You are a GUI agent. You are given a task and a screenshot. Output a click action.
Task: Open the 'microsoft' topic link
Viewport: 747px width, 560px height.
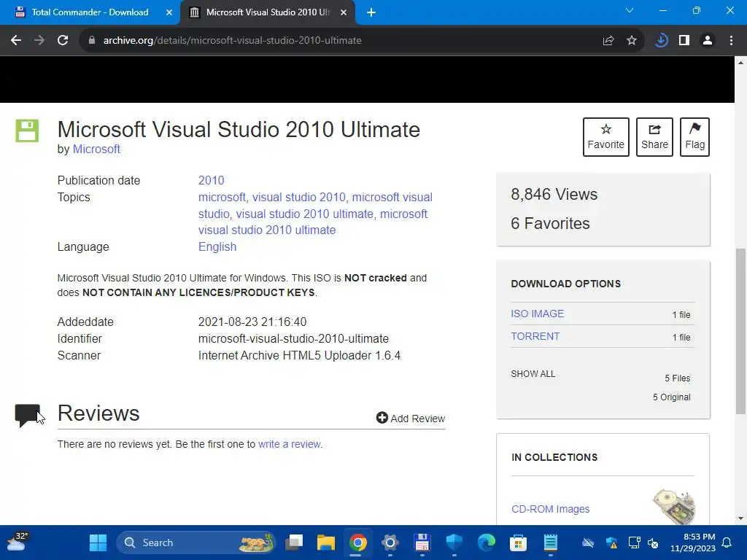click(222, 197)
